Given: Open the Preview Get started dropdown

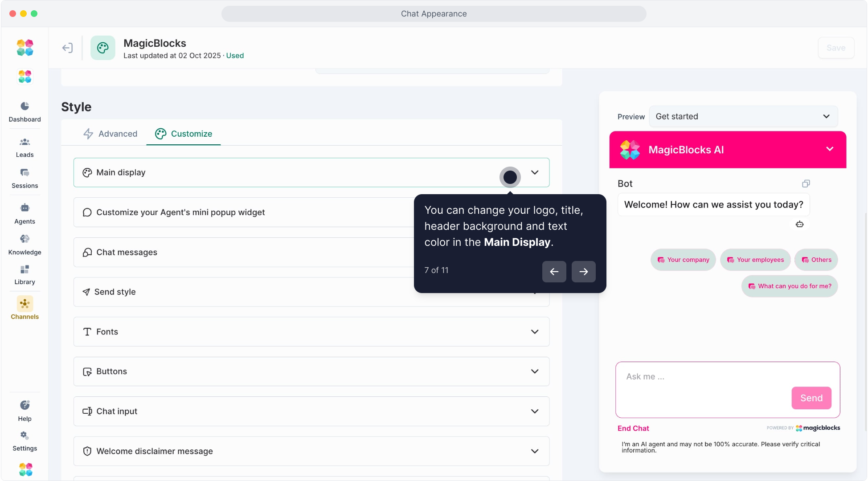Looking at the screenshot, I should tap(743, 116).
